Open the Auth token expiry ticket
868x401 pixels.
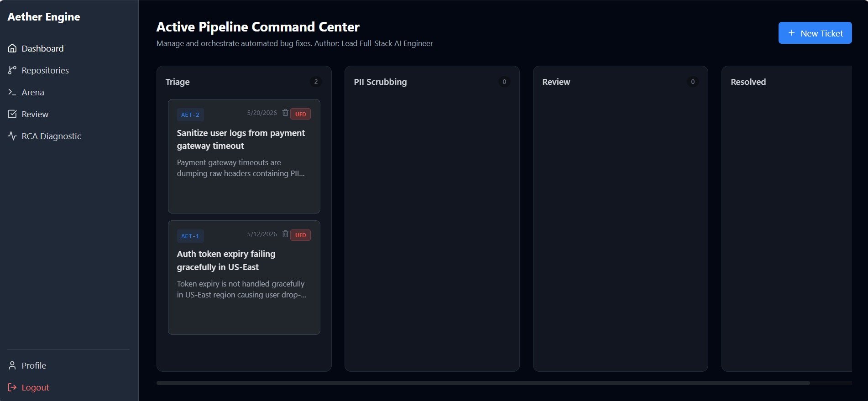244,277
